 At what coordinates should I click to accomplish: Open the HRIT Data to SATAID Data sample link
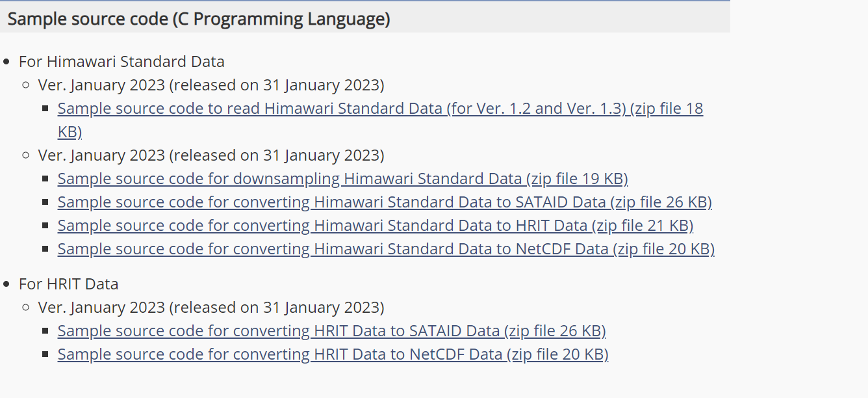point(331,330)
